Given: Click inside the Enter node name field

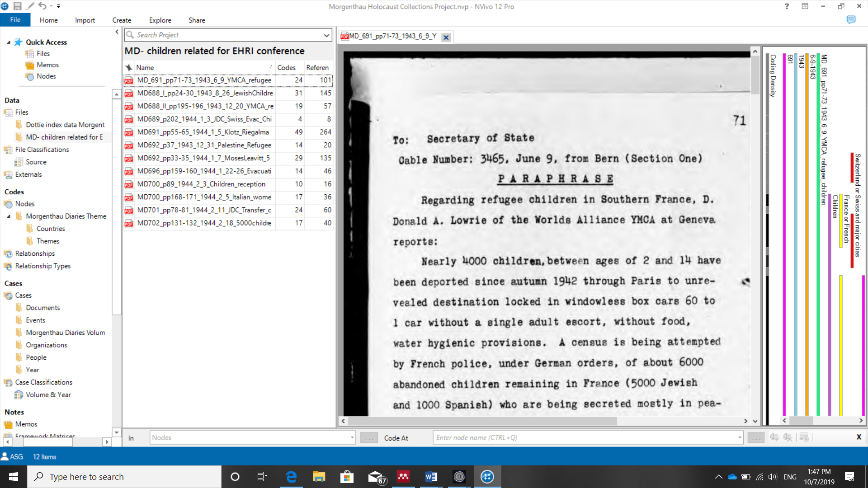Looking at the screenshot, I should pyautogui.click(x=542, y=437).
